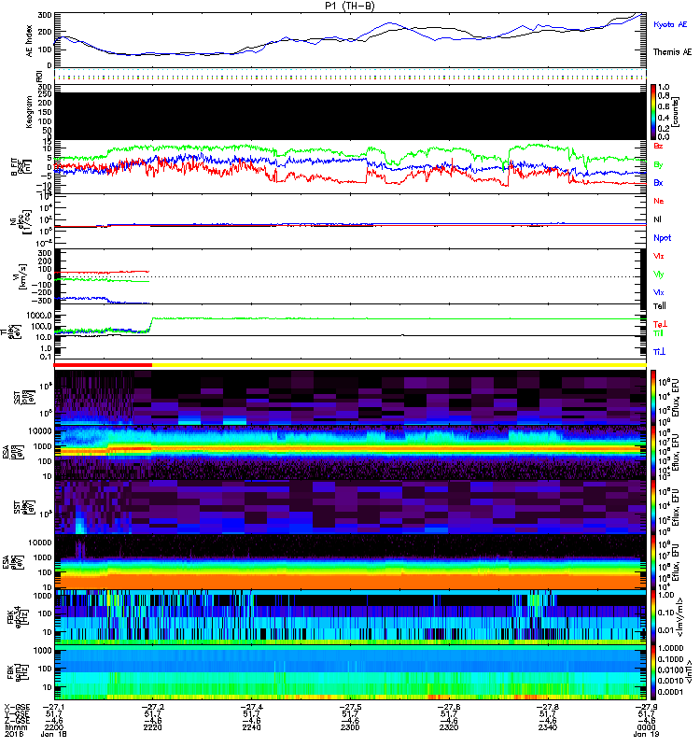The image size is (700, 747).
Task: Click the Keogram y-axis label
Action: (30, 112)
